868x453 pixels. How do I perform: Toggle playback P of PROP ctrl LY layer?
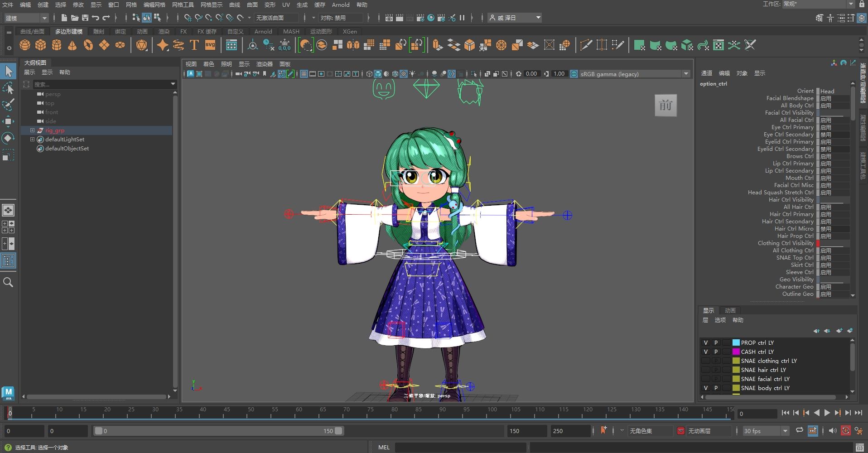pos(716,343)
